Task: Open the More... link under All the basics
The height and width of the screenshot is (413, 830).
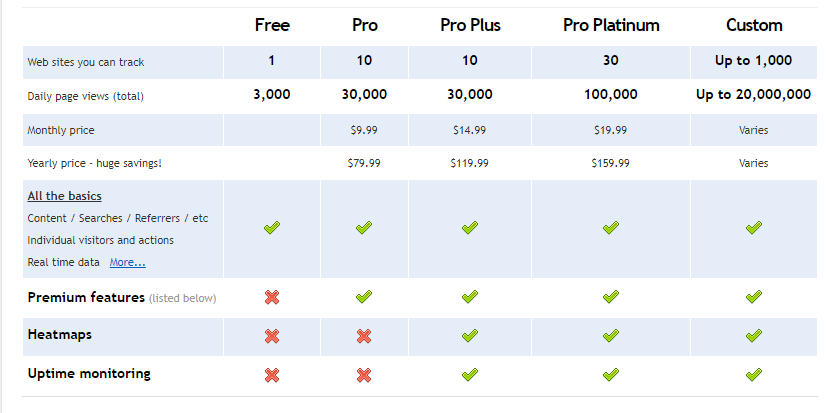Action: [x=128, y=262]
